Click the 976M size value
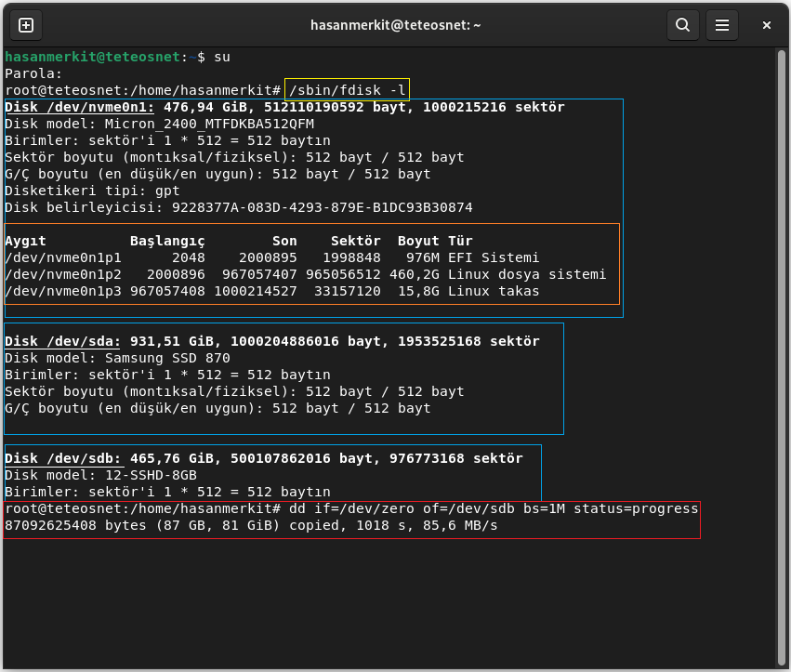 [x=423, y=257]
